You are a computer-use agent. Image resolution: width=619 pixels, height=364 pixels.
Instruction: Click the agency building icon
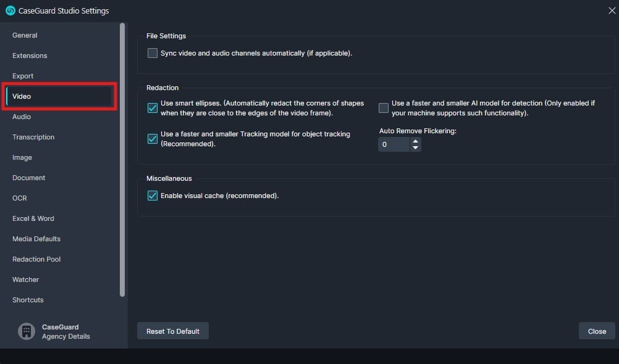point(26,331)
